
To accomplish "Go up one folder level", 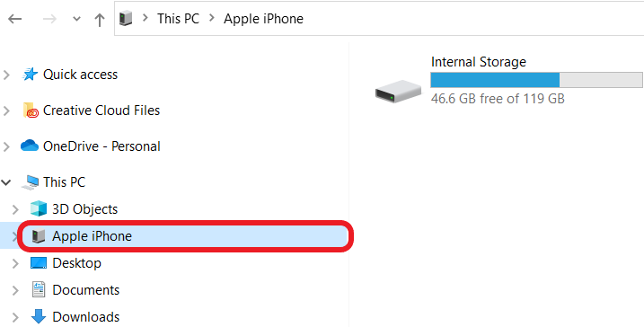I will [x=100, y=19].
